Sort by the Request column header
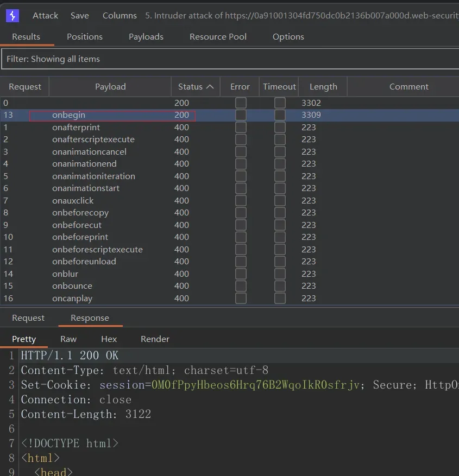 tap(25, 87)
